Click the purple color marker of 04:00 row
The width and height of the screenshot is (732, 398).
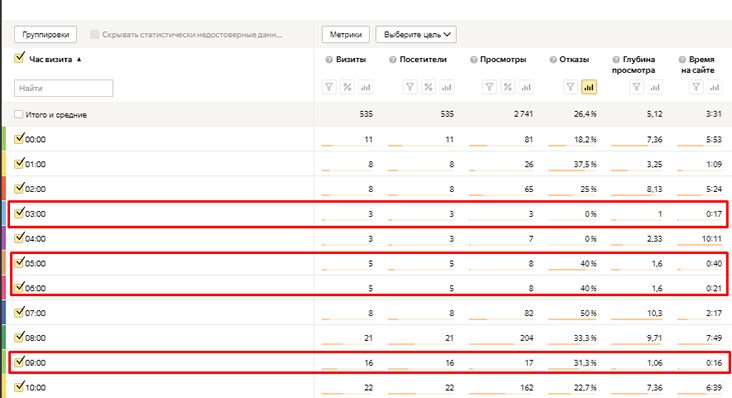[x=4, y=238]
